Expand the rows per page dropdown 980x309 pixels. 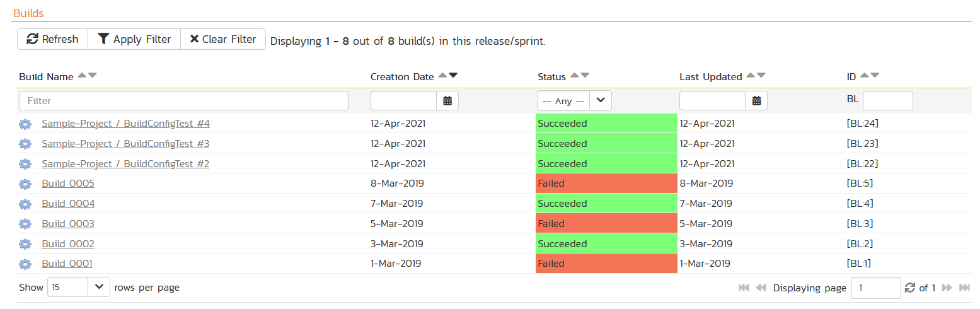[78, 287]
